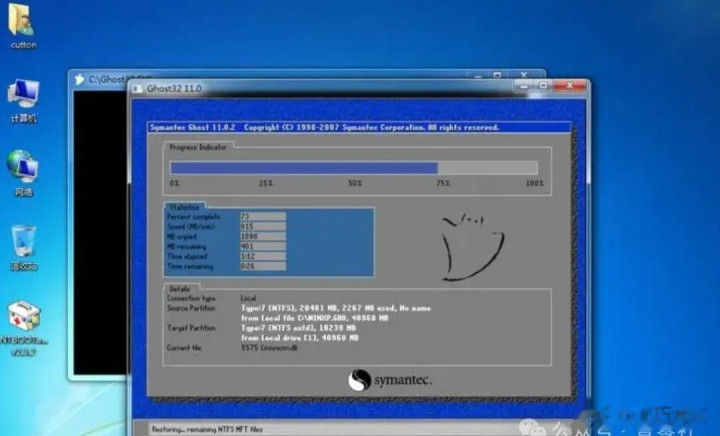This screenshot has width=720, height=436.
Task: Click the Symantec logo at bottom
Action: 389,380
